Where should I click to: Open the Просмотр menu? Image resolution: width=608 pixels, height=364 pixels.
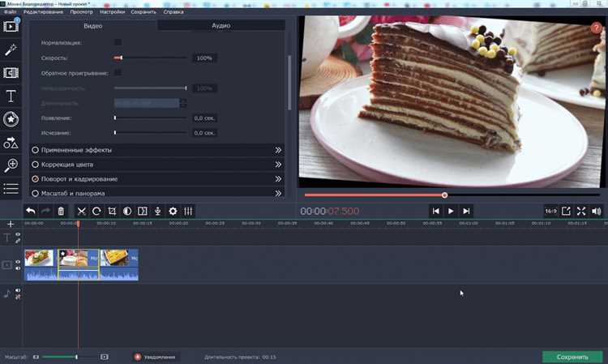tap(81, 12)
